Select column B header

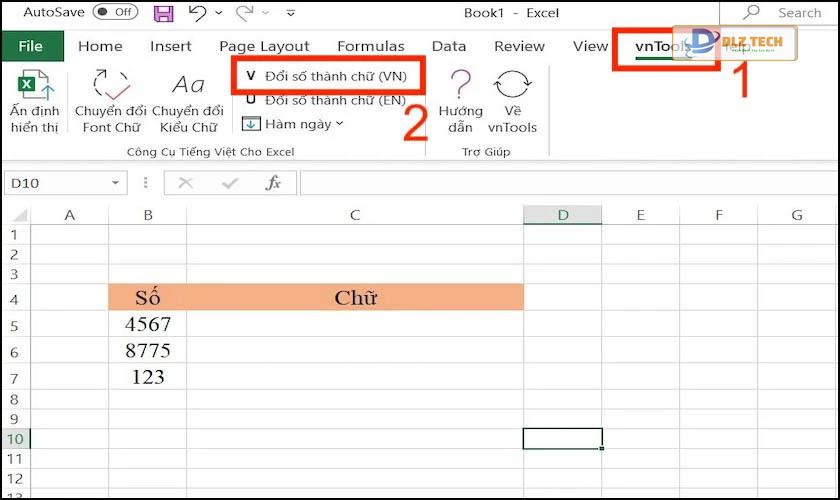(148, 215)
